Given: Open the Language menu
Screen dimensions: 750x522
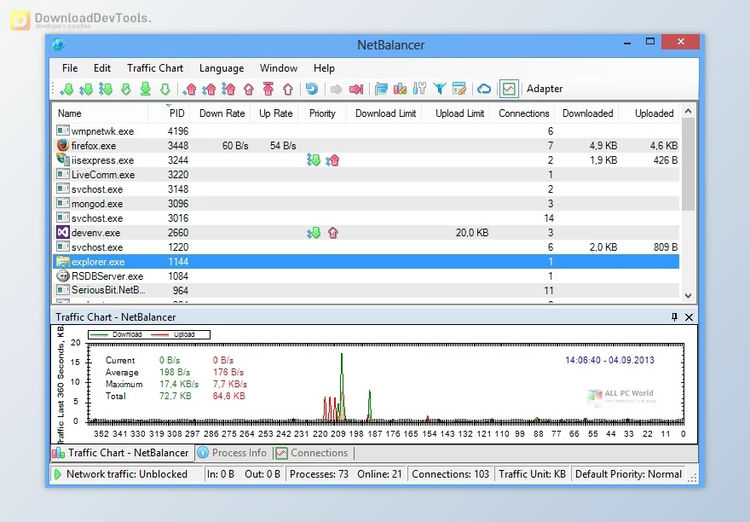Looking at the screenshot, I should [x=221, y=68].
